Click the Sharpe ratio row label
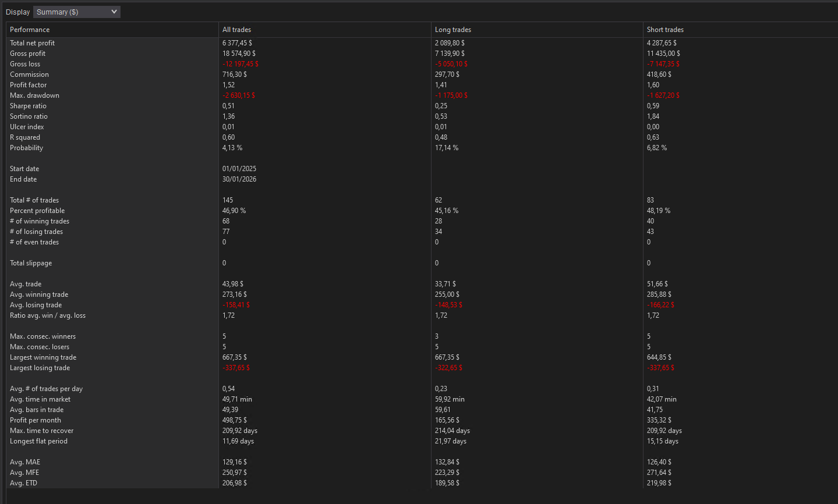Viewport: 838px width, 504px height. [x=28, y=105]
